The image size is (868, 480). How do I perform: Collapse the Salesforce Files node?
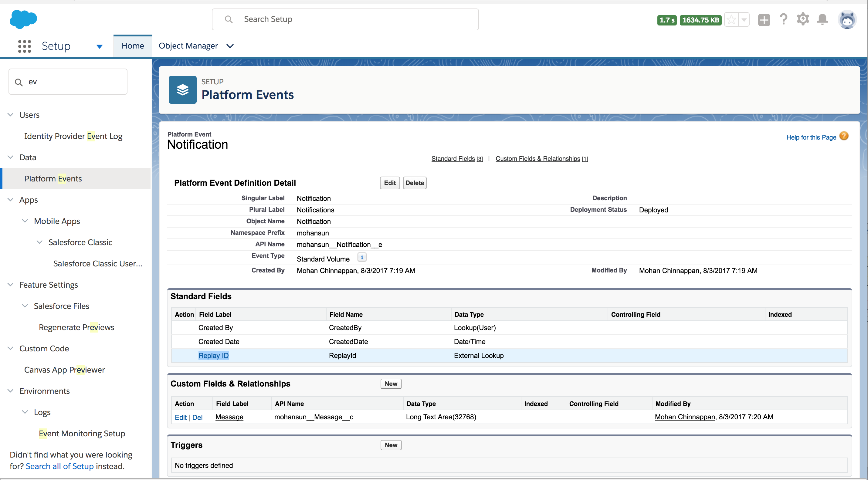coord(25,306)
